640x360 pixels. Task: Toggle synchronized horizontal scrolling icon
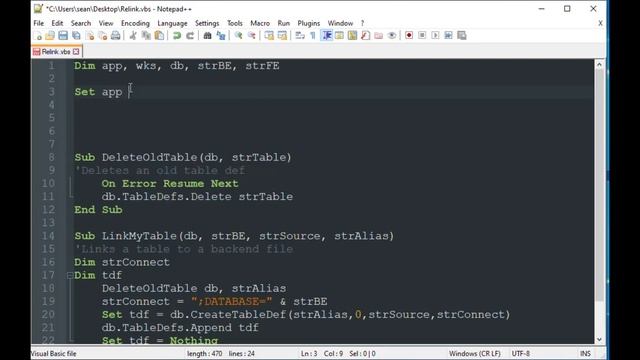282,36
